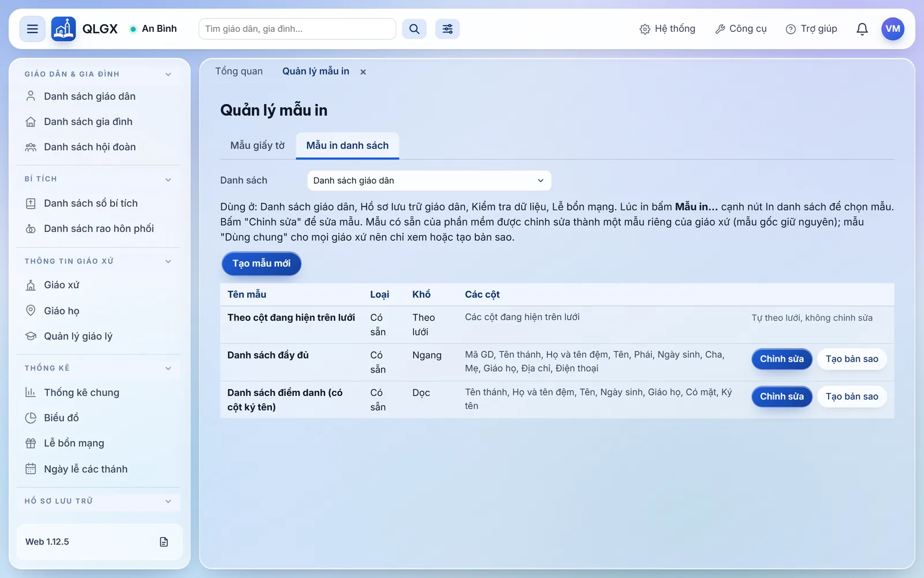Click the magnifier search button
The width and height of the screenshot is (924, 578).
pyautogui.click(x=414, y=29)
